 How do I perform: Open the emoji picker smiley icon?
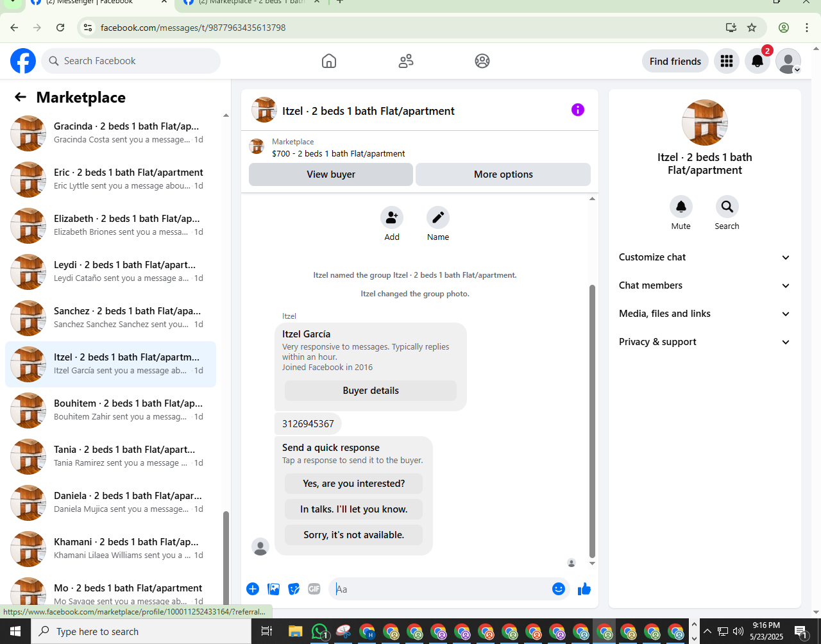click(x=559, y=589)
